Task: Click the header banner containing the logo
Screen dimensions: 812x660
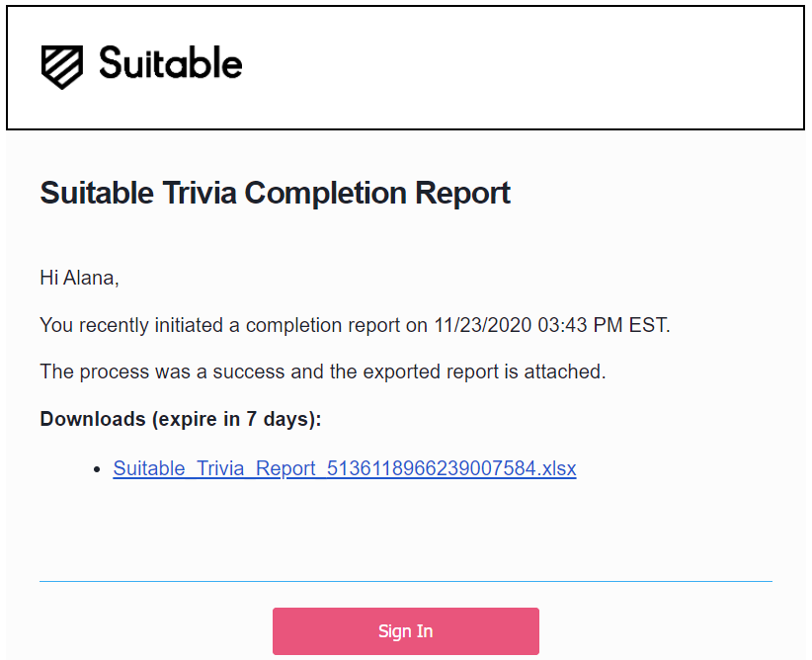Action: (405, 67)
